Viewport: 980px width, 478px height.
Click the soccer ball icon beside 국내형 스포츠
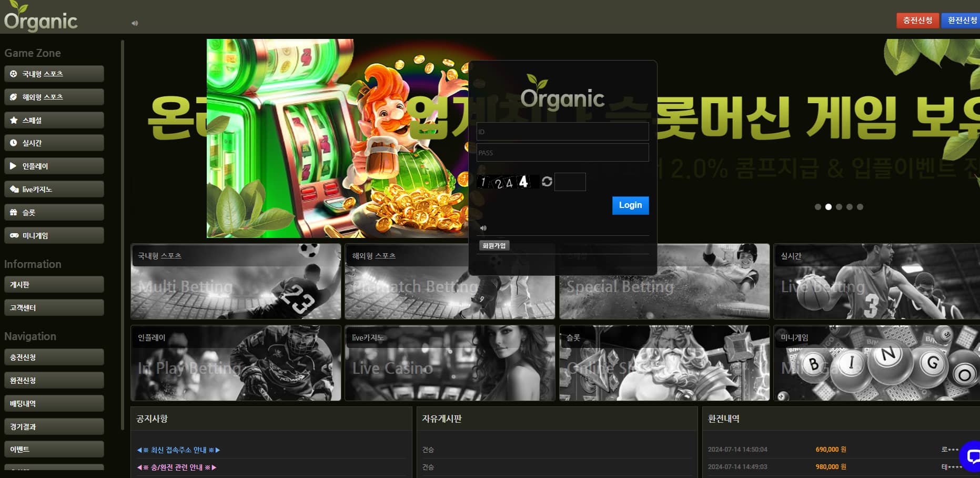[x=14, y=74]
